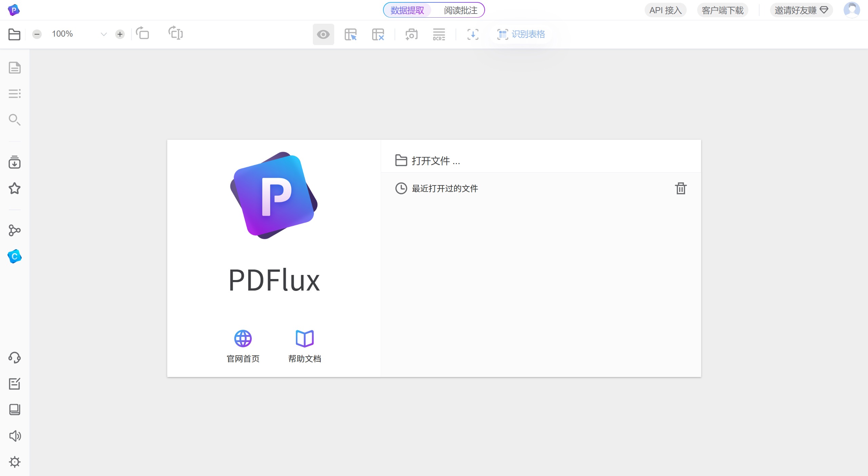
Task: Click the announcement speaker icon
Action: [15, 436]
